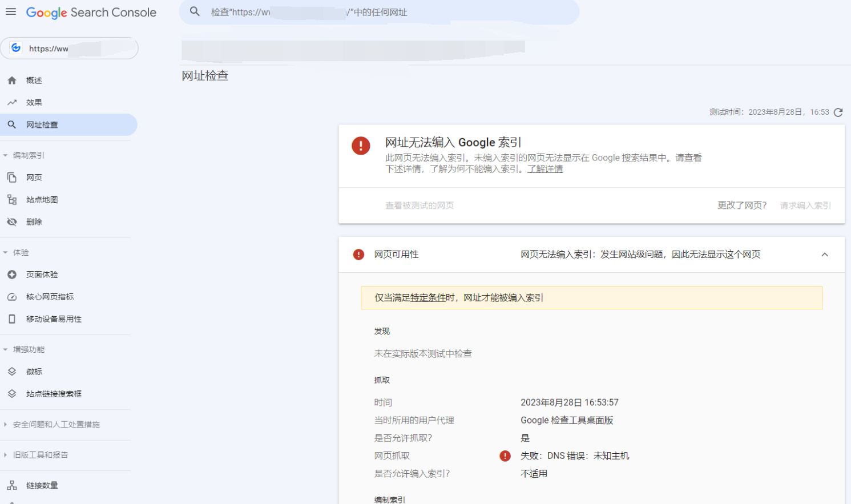Click the 链接数量 (Links) icon
This screenshot has height=504, width=851.
(x=12, y=485)
